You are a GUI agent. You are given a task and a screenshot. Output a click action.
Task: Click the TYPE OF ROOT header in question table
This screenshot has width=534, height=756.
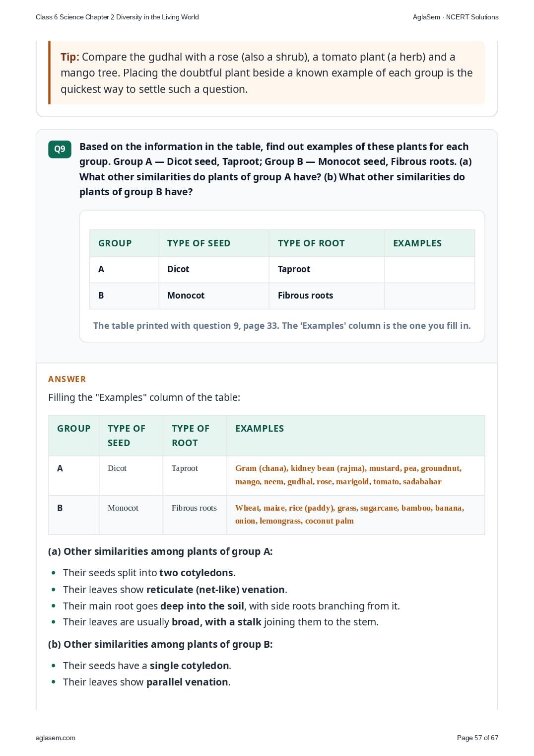(327, 243)
